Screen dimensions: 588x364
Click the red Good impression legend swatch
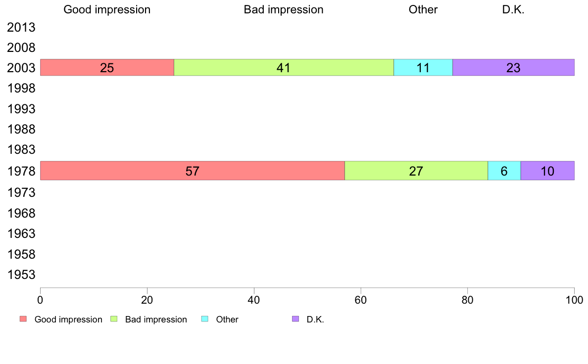[x=23, y=319]
